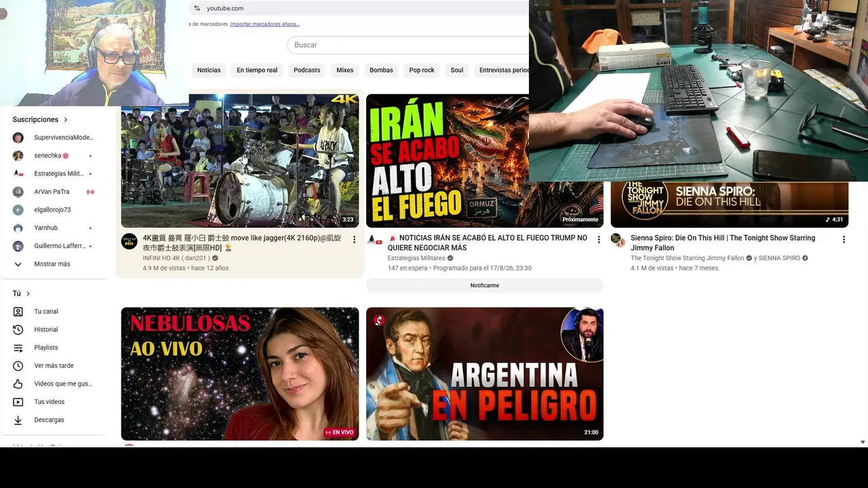Click the Notificarme button
This screenshot has height=488, width=868.
pos(485,285)
